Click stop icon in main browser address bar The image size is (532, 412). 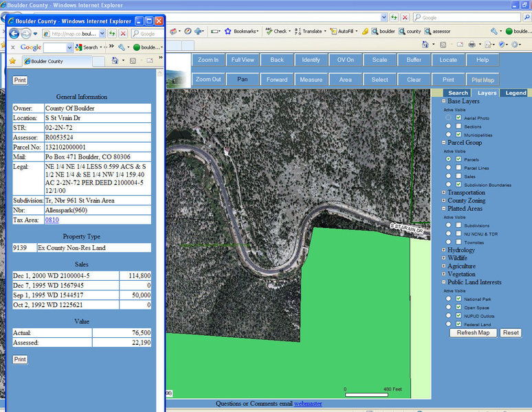(405, 17)
